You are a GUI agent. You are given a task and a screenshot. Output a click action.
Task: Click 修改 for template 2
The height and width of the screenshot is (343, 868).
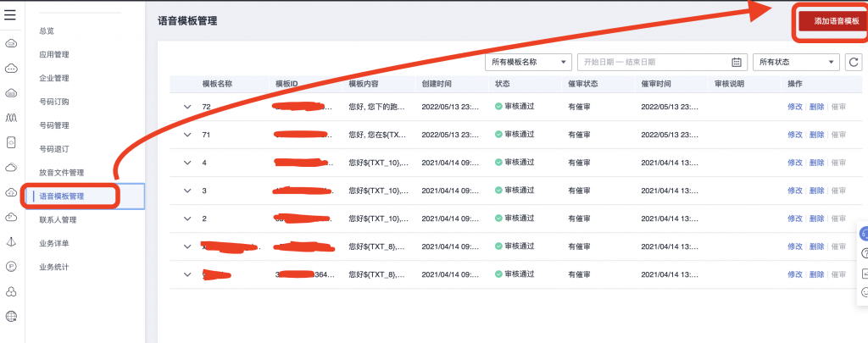click(x=794, y=219)
